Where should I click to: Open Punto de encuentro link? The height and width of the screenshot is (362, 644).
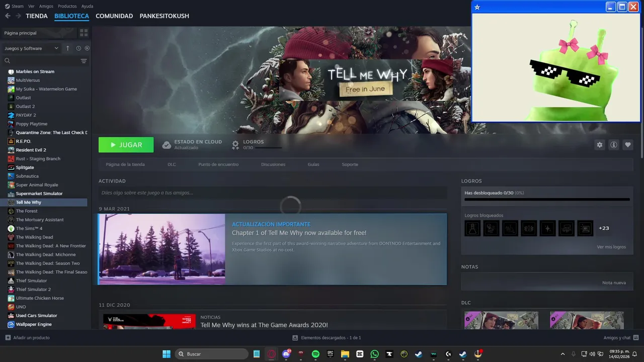(218, 164)
